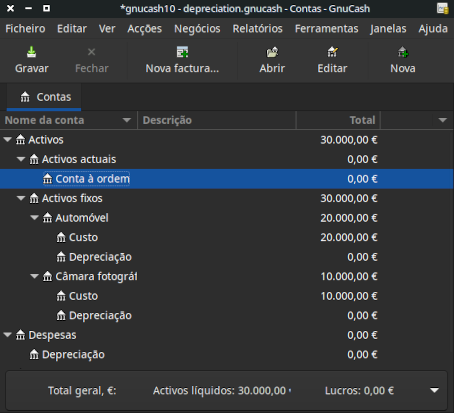Image resolution: width=454 pixels, height=413 pixels.
Task: Sort by the Total column header
Action: [x=338, y=120]
